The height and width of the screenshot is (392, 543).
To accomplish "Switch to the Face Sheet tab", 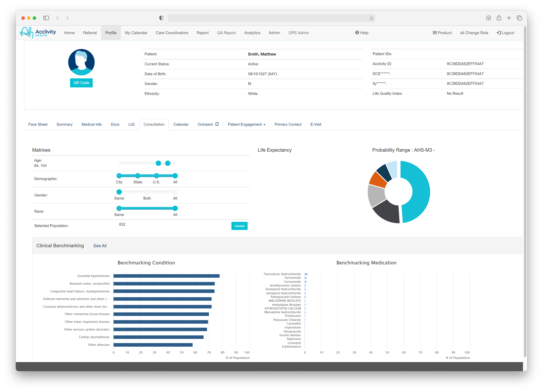I will point(38,124).
